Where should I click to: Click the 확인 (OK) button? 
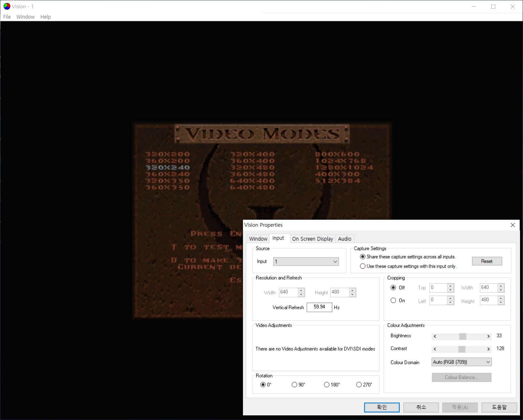[x=382, y=407]
